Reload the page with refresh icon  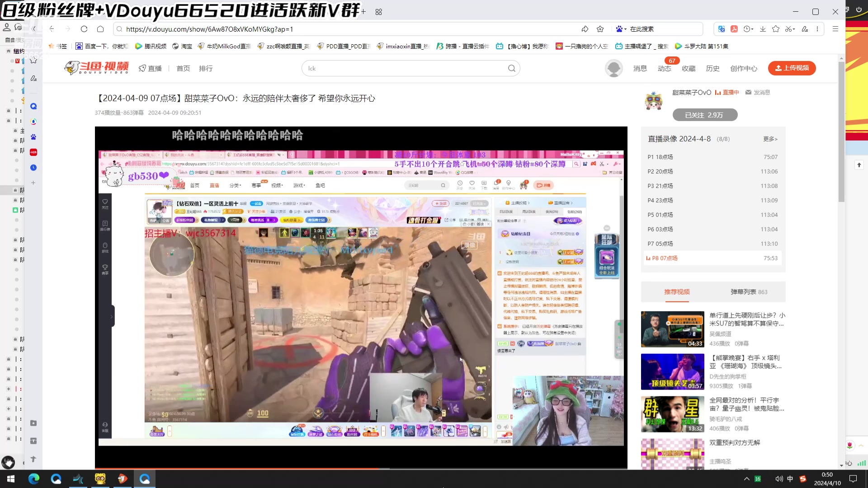[x=84, y=29]
